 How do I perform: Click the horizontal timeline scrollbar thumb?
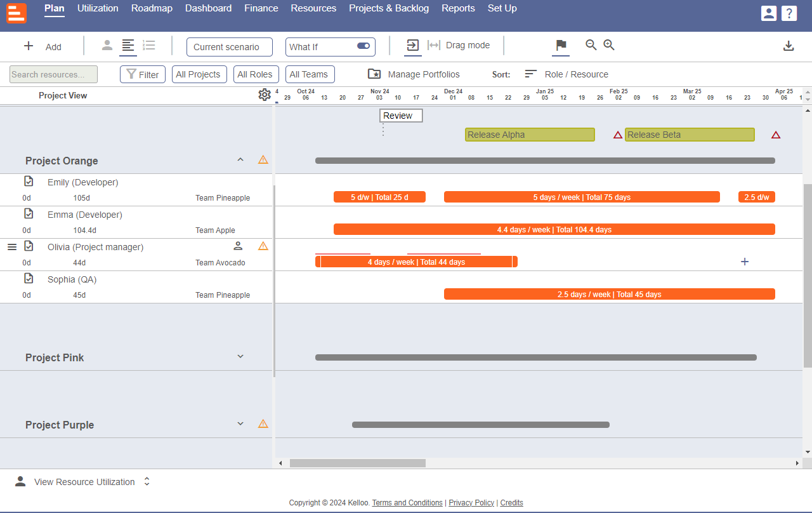(x=357, y=463)
